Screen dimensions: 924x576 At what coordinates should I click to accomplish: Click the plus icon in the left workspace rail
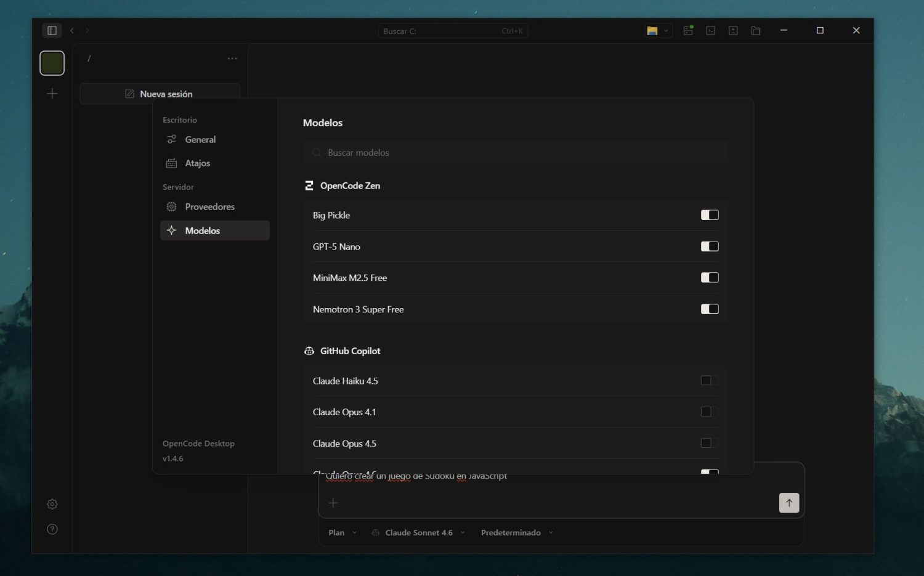(x=52, y=93)
